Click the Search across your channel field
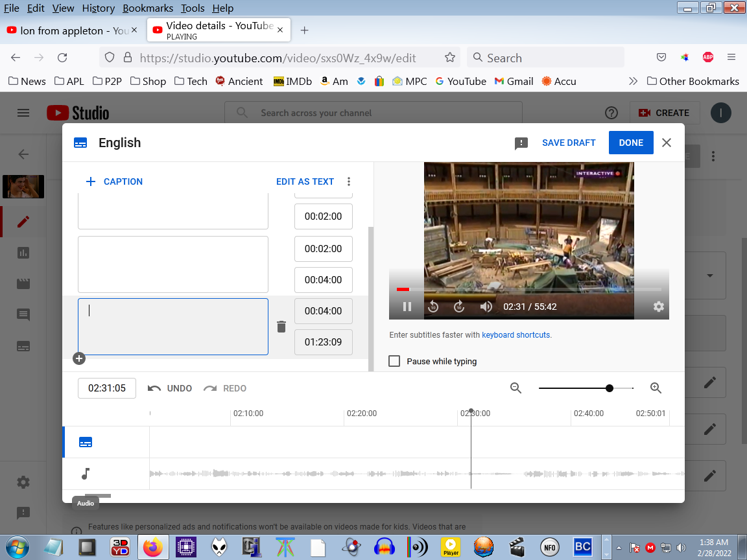Viewport: 747px width, 560px height. coord(373,113)
